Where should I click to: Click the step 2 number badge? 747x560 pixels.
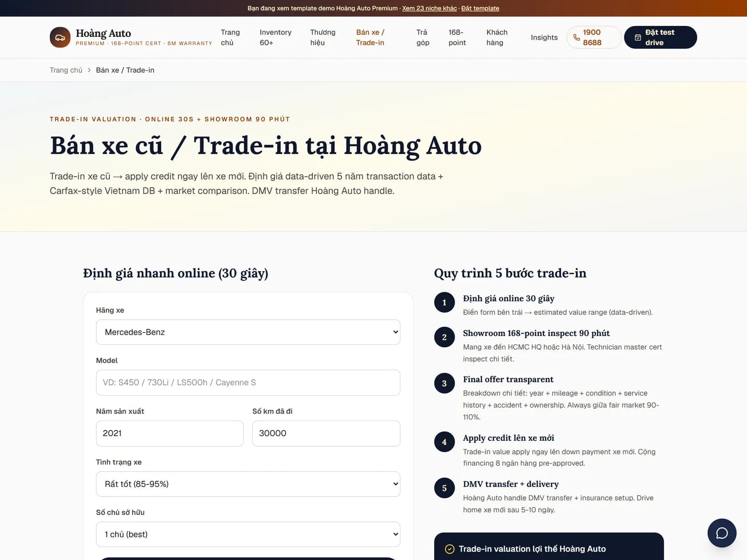coord(445,337)
